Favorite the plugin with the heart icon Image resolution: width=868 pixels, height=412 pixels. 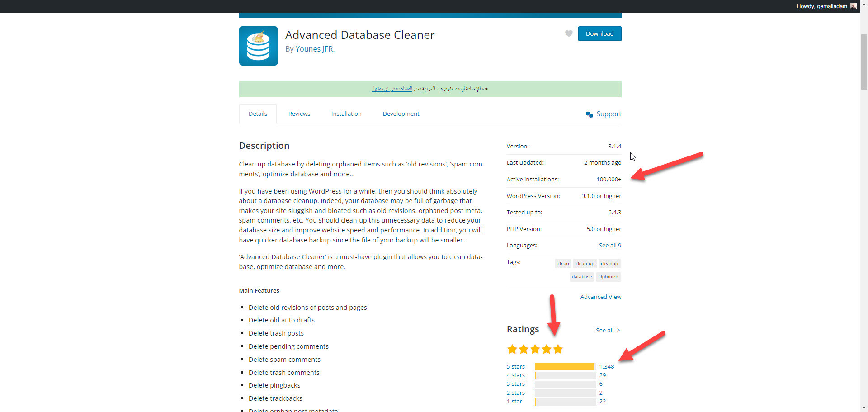coord(569,33)
